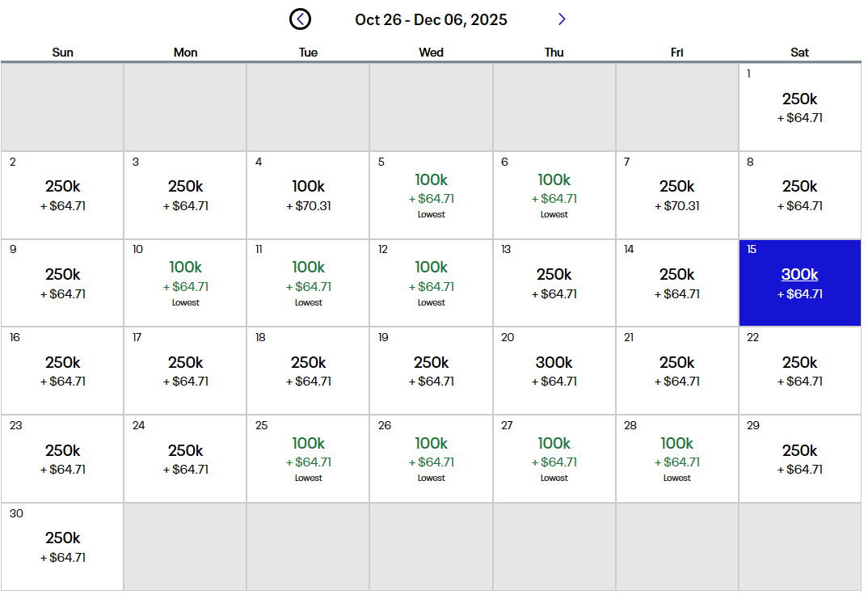This screenshot has width=868, height=599.
Task: Advance to the next date range arrow
Action: click(562, 19)
